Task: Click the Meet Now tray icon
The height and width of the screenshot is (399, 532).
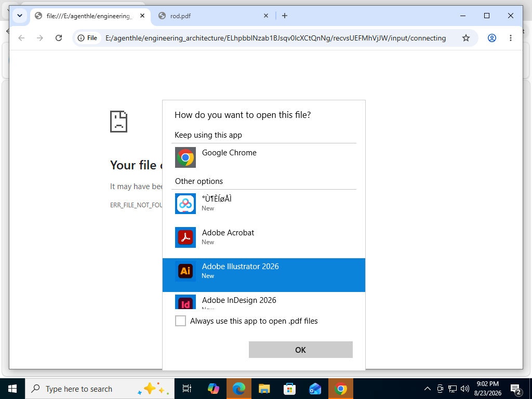Action: (x=440, y=389)
